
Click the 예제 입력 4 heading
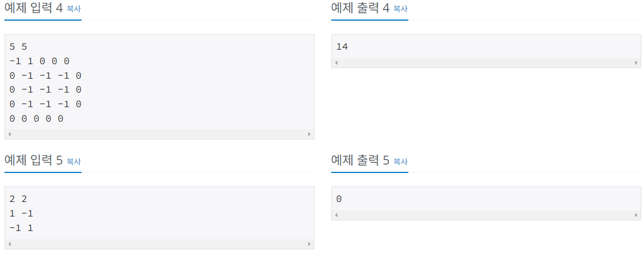34,8
